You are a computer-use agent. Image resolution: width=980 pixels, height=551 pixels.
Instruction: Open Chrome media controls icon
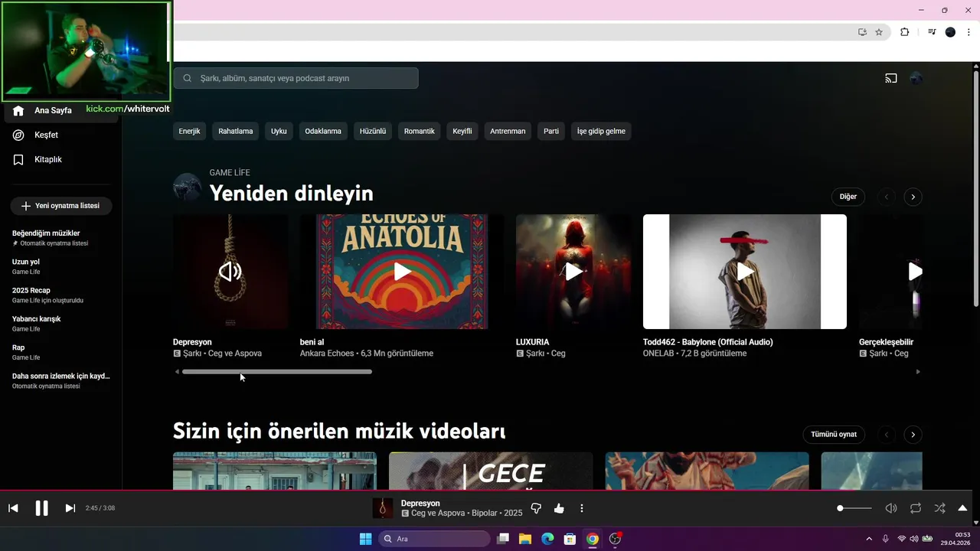932,32
